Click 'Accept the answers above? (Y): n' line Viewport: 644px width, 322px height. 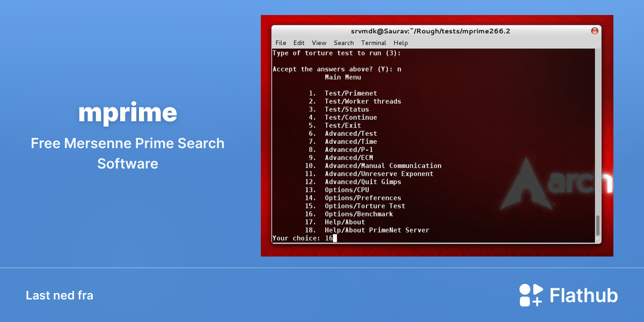pyautogui.click(x=337, y=69)
